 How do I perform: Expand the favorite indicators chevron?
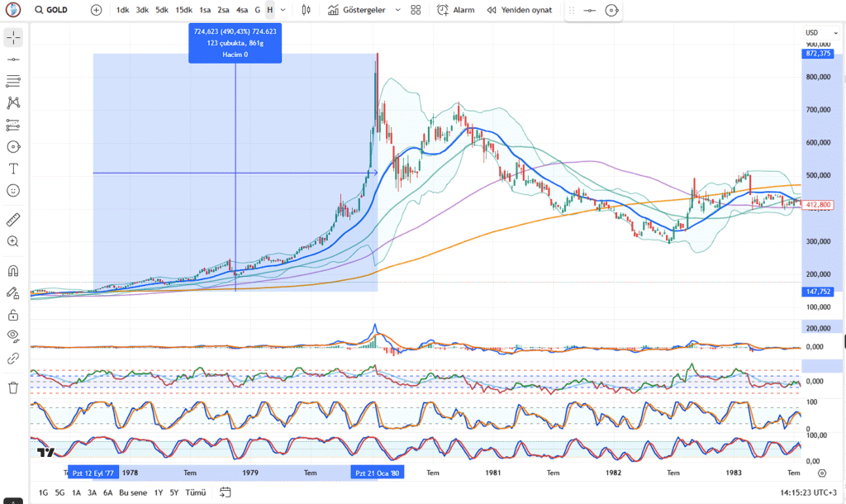(x=397, y=10)
